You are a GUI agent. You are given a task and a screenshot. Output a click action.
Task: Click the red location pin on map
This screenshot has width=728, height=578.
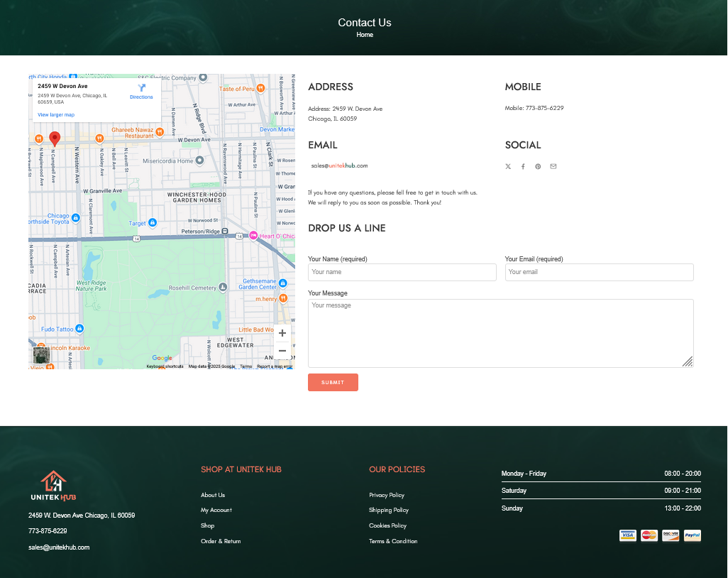55,138
